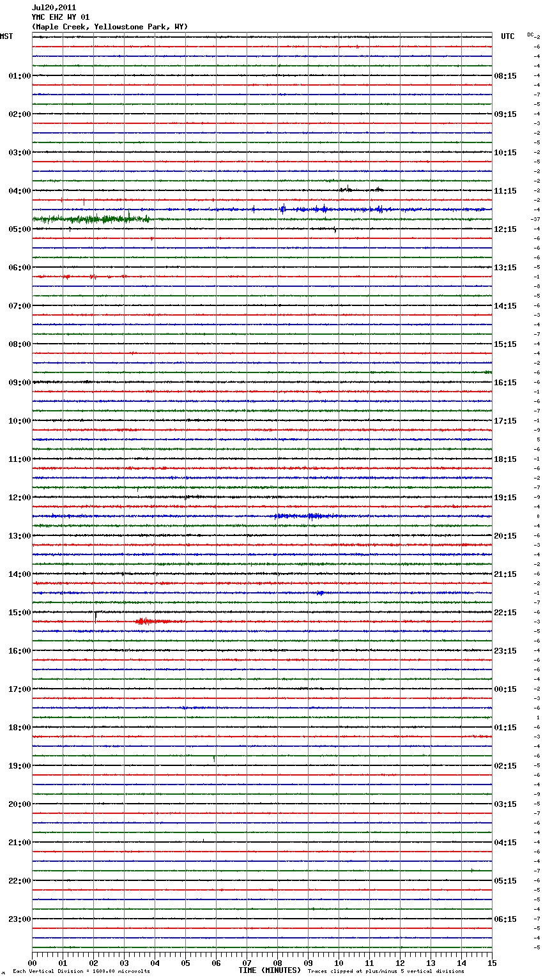Click the 22:00 MST time label

(x=20, y=881)
